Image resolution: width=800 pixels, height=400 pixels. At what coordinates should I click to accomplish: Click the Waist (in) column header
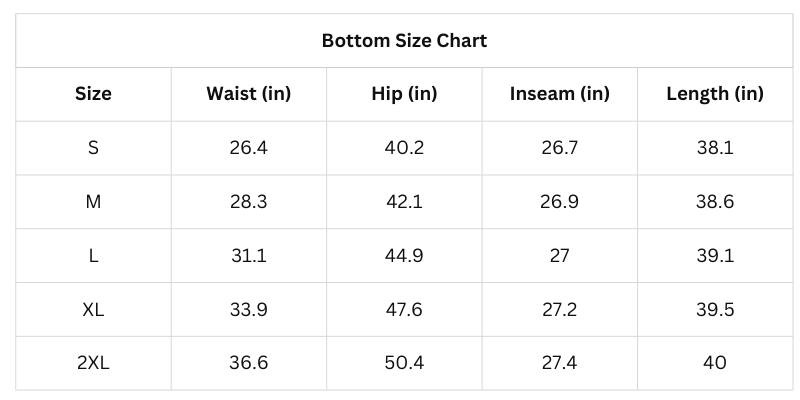click(248, 94)
